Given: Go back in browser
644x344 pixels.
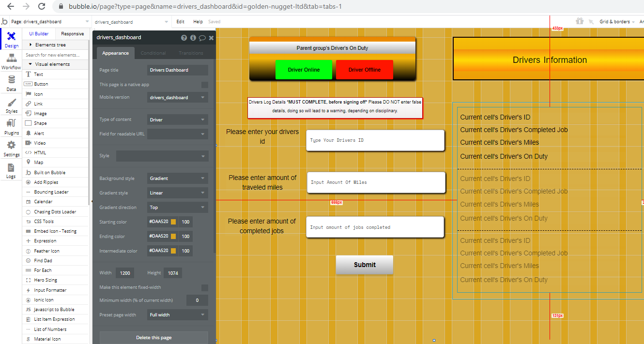Looking at the screenshot, I should point(10,6).
